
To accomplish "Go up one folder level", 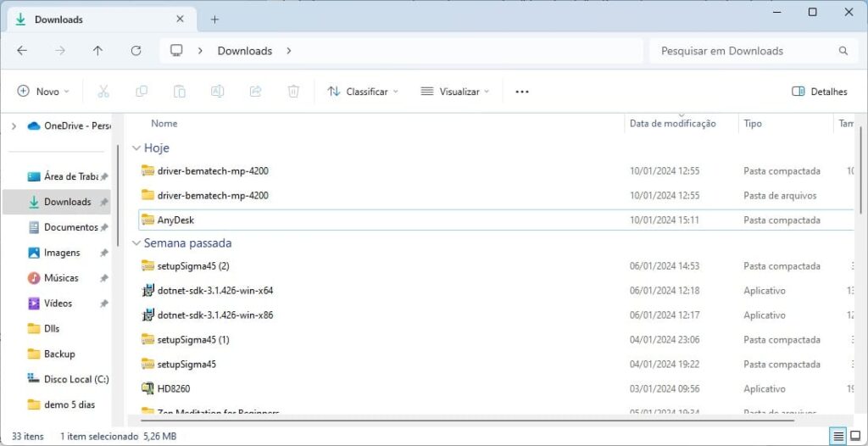I will click(x=98, y=51).
